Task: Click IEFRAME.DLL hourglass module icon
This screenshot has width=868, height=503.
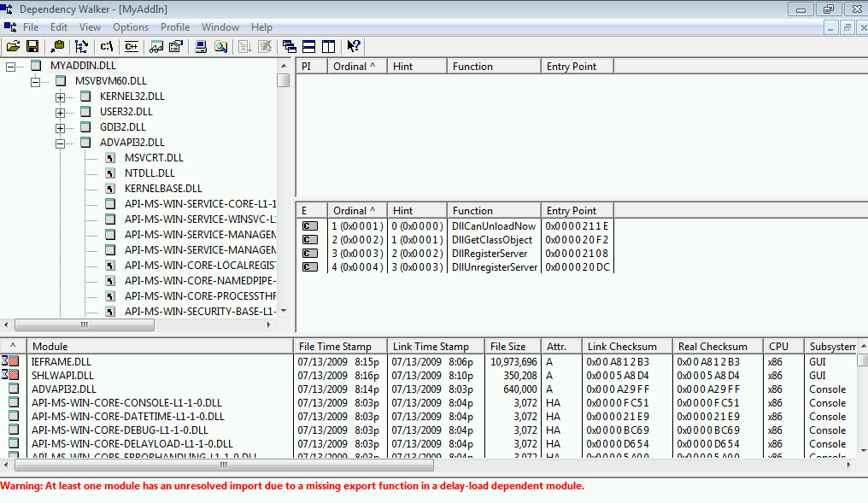Action: pos(10,361)
